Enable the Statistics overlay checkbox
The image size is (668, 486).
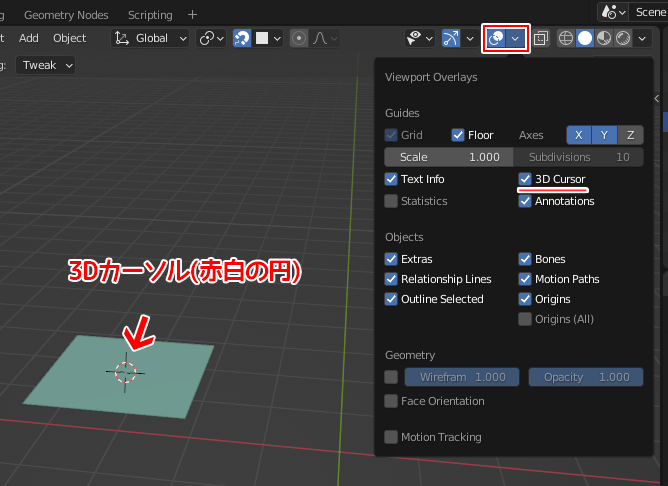pos(391,201)
